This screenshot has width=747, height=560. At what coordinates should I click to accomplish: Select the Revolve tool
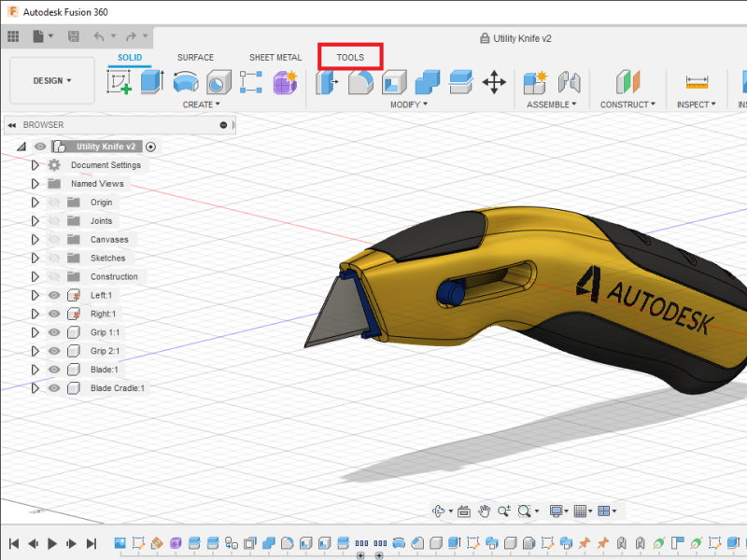[x=186, y=82]
